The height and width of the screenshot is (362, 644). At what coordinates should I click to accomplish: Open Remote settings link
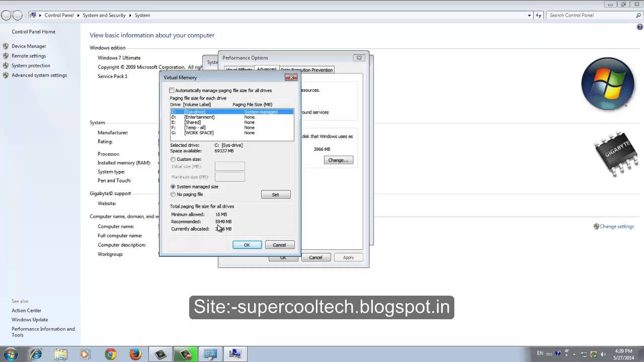pyautogui.click(x=29, y=56)
